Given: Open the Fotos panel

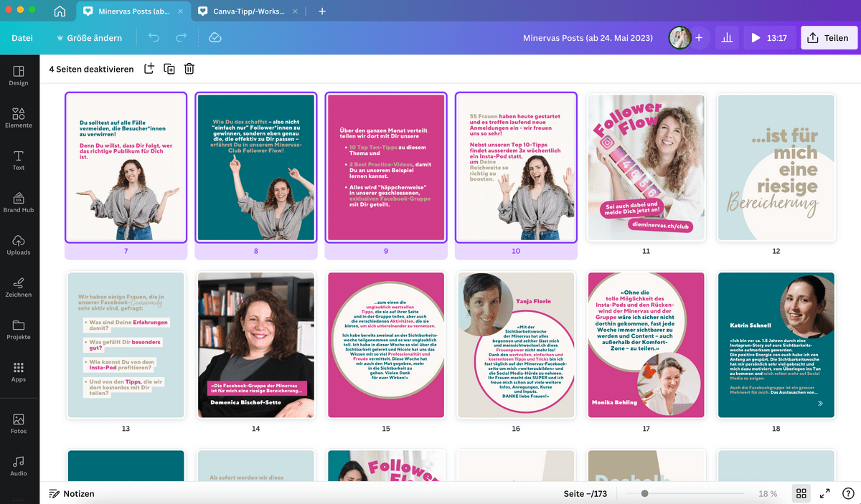Looking at the screenshot, I should pyautogui.click(x=19, y=423).
